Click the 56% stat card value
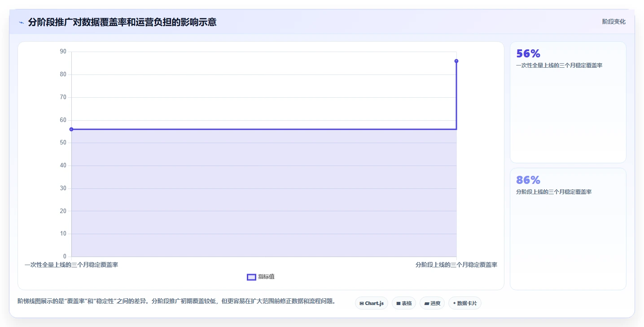Screen dimensions: 644x327 (528, 54)
